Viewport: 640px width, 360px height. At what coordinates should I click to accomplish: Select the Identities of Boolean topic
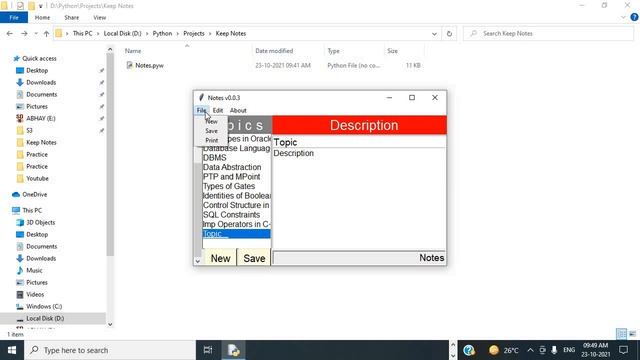pos(236,196)
